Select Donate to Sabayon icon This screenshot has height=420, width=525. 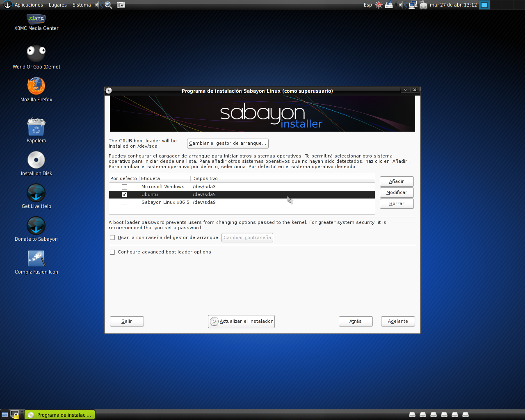(x=36, y=226)
